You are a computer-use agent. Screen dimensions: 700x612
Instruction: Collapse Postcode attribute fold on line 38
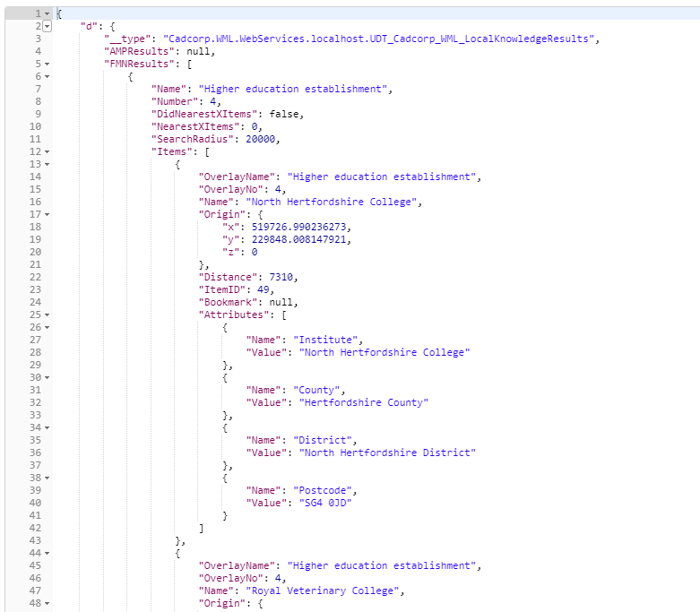[47, 478]
